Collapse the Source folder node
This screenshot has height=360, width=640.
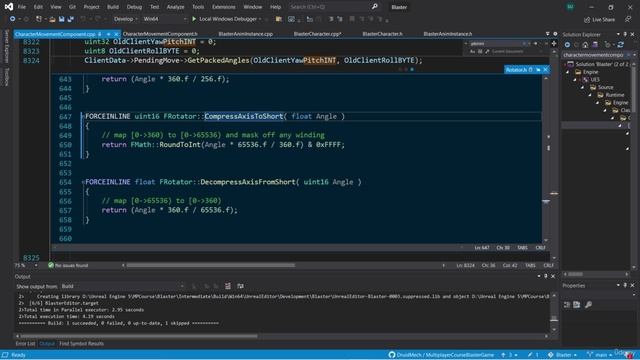[582, 87]
